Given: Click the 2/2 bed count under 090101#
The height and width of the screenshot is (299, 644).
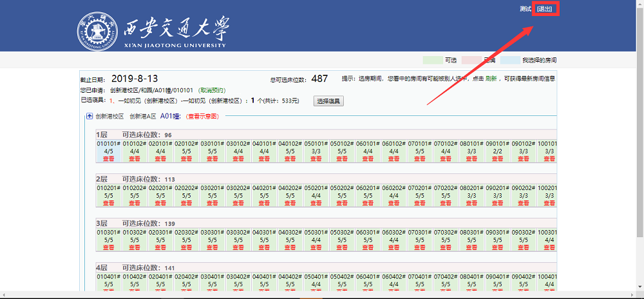Looking at the screenshot, I should pos(497,151).
